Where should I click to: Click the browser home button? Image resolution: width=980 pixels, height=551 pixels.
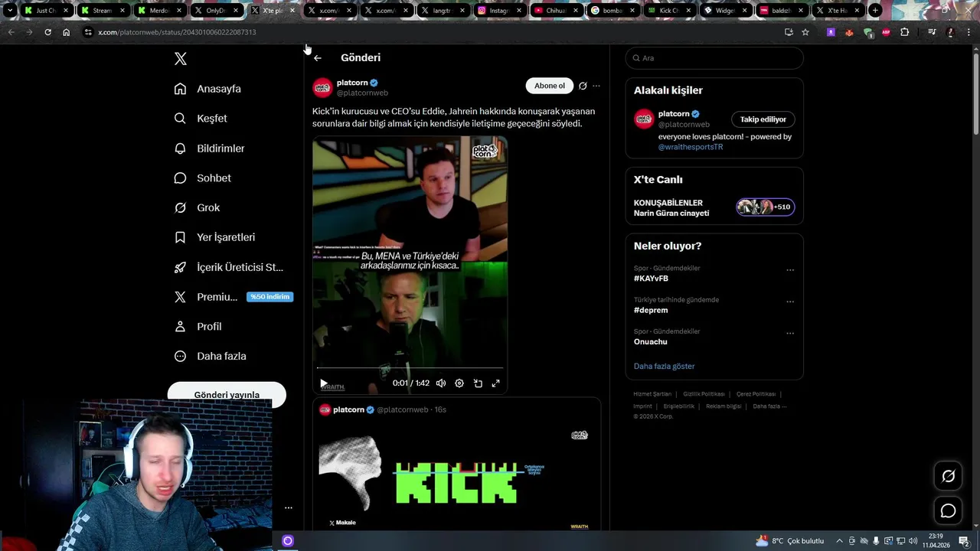(x=66, y=32)
